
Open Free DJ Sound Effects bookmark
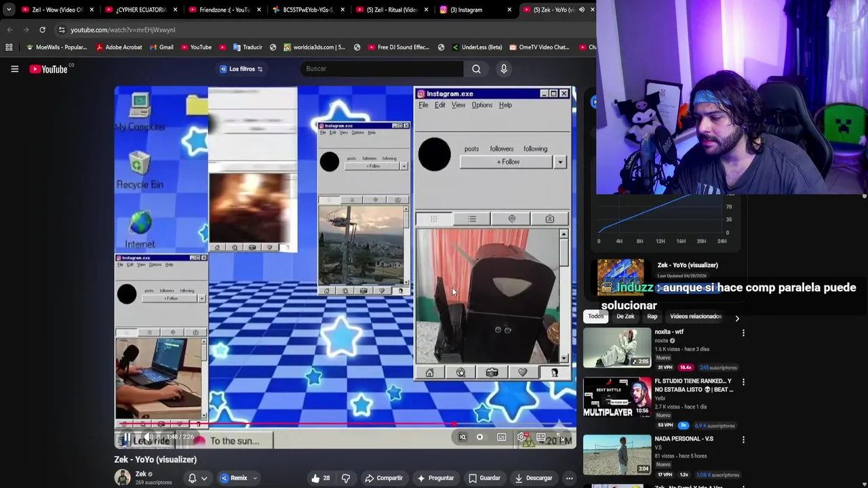[399, 47]
